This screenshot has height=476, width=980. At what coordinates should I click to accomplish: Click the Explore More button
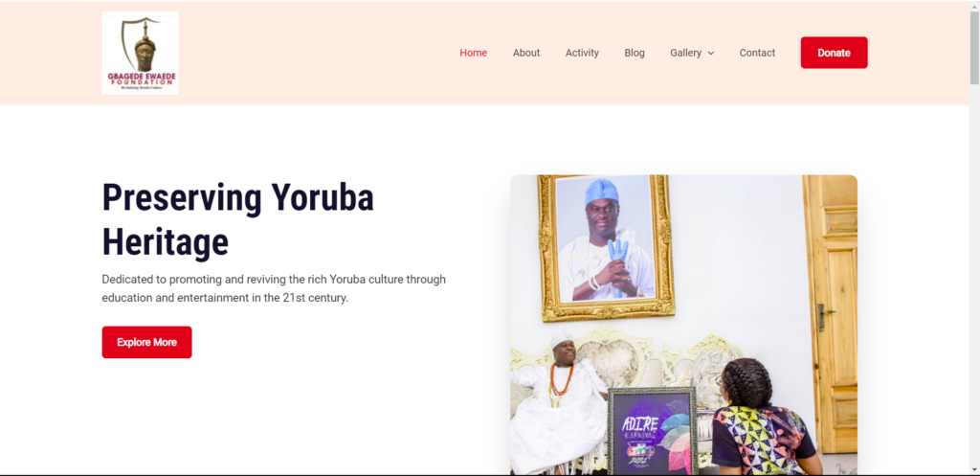(x=146, y=342)
